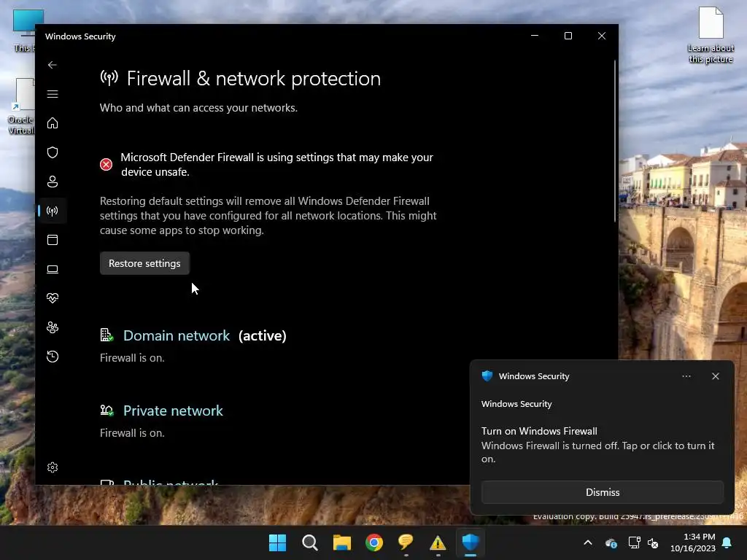The image size is (747, 560).
Task: Click the Private network icon
Action: pos(107,411)
